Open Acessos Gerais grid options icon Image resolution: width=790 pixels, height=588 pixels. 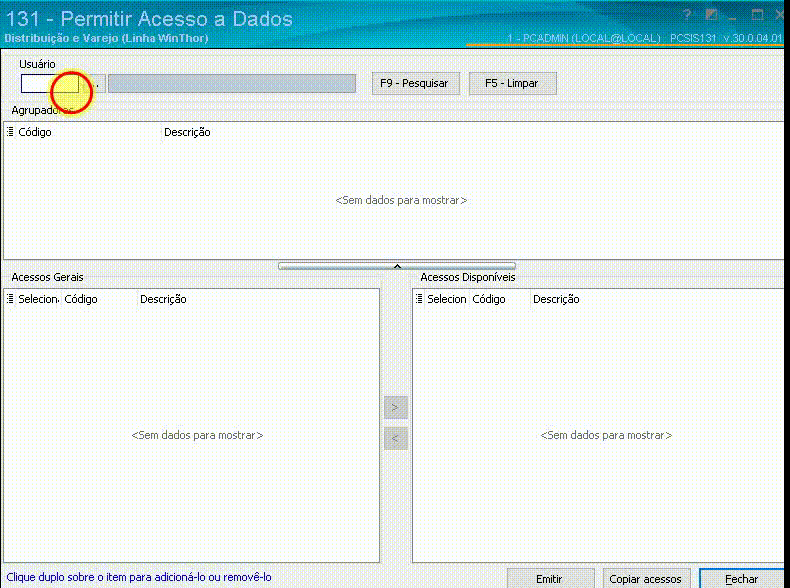[x=10, y=299]
